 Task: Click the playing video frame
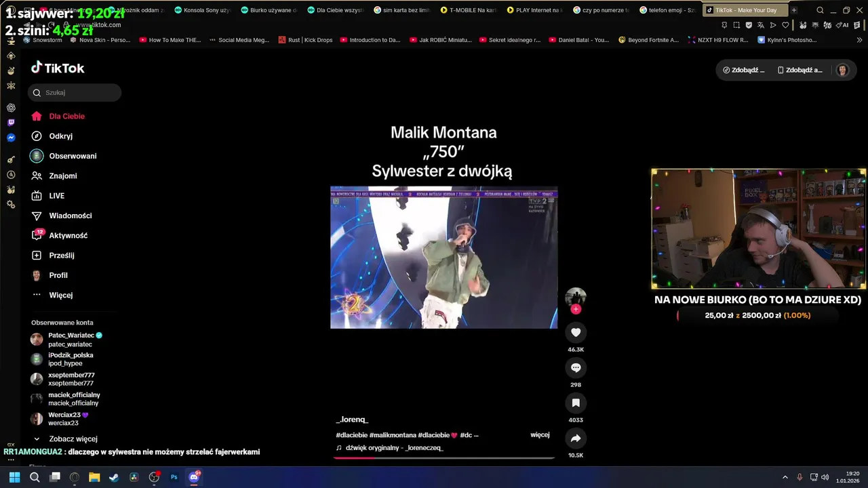444,258
